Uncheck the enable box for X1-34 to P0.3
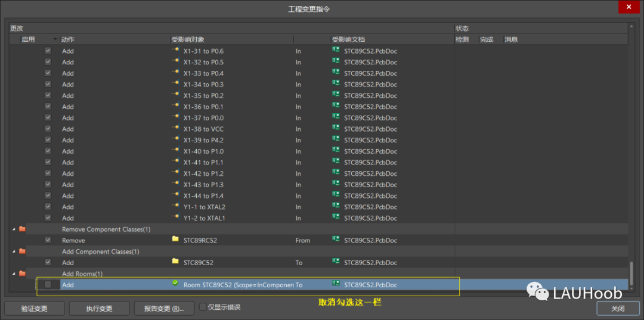The image size is (644, 320). click(x=48, y=84)
